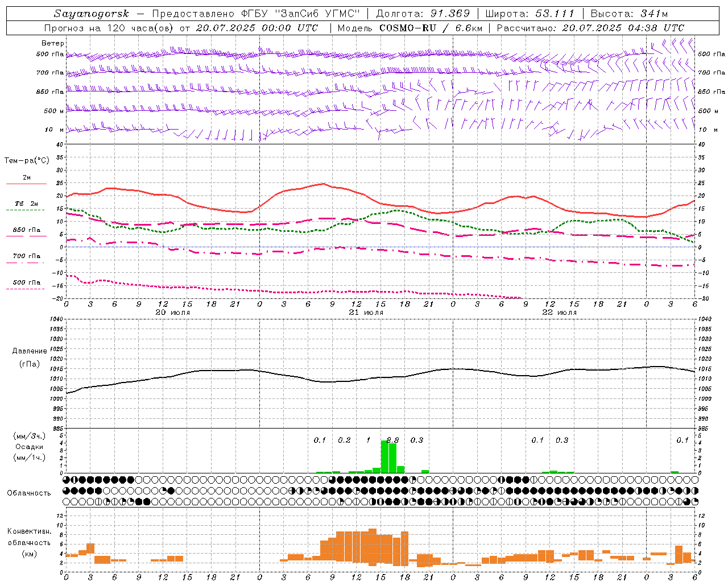Click the '500 гПа' temperature legend entry

point(27,282)
